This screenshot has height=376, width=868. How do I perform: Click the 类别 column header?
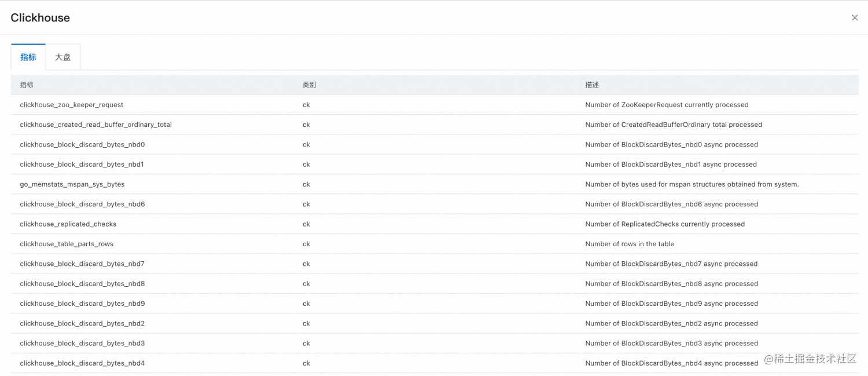(309, 85)
